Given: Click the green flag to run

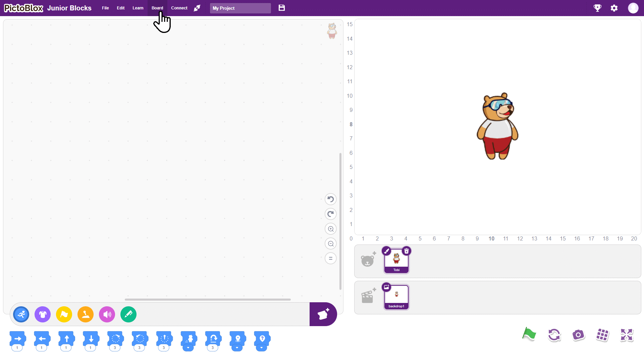Looking at the screenshot, I should [x=529, y=335].
